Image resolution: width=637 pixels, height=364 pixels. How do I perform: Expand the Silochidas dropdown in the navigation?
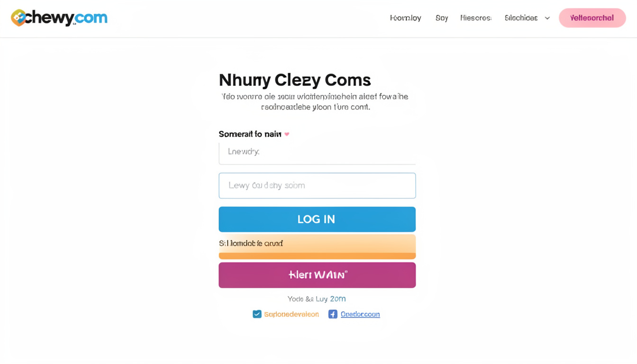520,18
